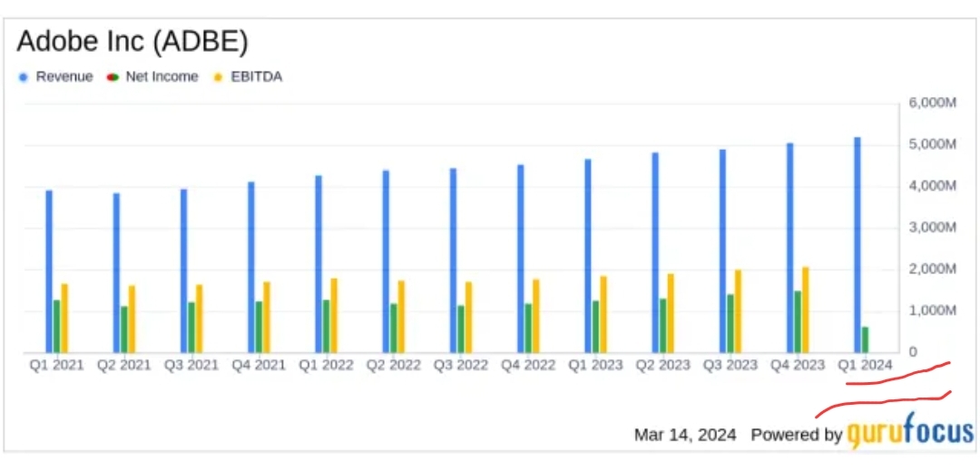
Task: Click the Q3 2021 axis label
Action: 191,365
